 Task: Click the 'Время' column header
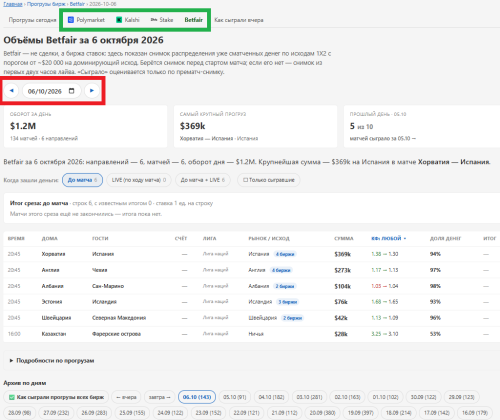[16, 238]
